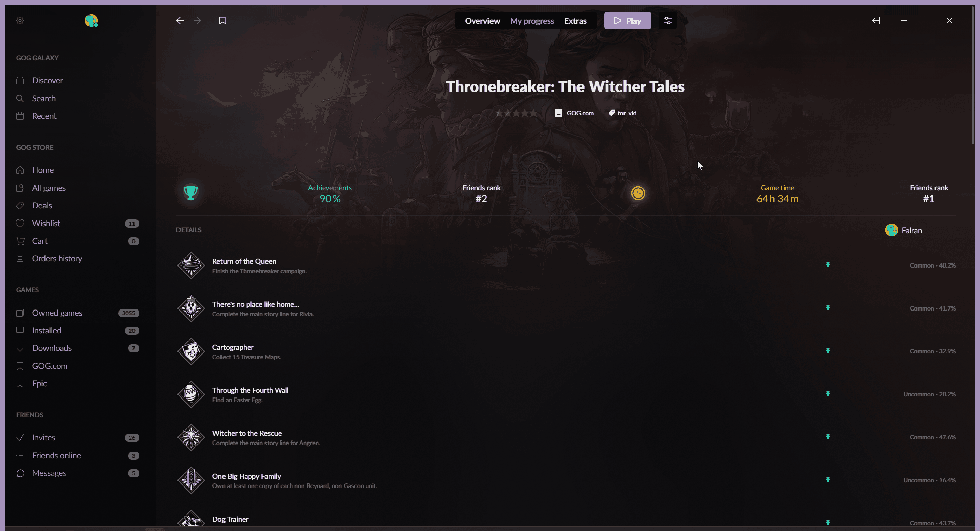Image resolution: width=980 pixels, height=531 pixels.
Task: Switch to the Extras tab
Action: 575,21
